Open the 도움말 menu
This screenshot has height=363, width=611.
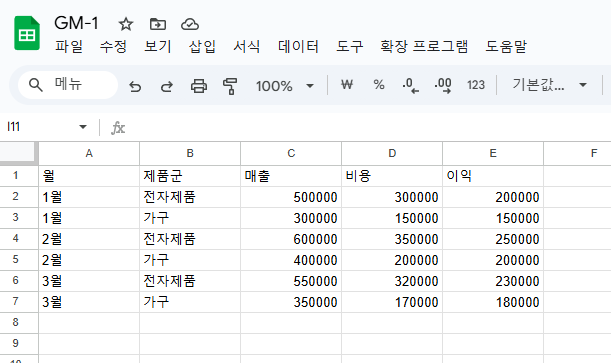[506, 46]
